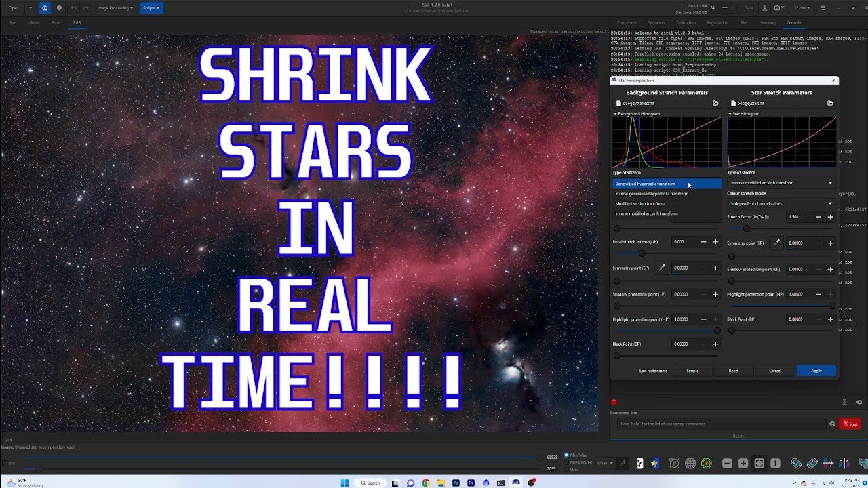868x488 pixels.
Task: Switch to the Registration tab
Action: pos(717,23)
